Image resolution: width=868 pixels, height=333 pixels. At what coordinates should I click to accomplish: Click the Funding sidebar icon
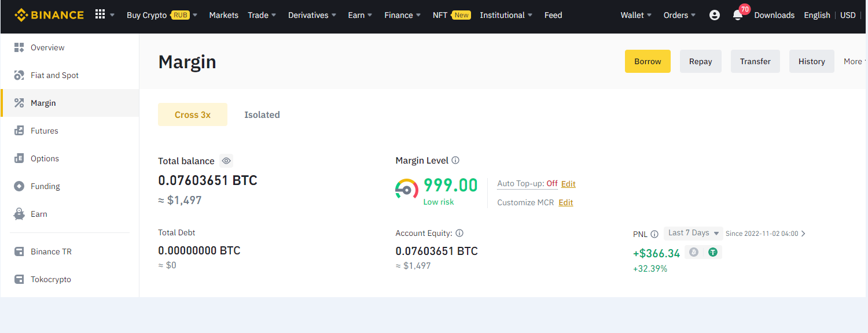(19, 186)
